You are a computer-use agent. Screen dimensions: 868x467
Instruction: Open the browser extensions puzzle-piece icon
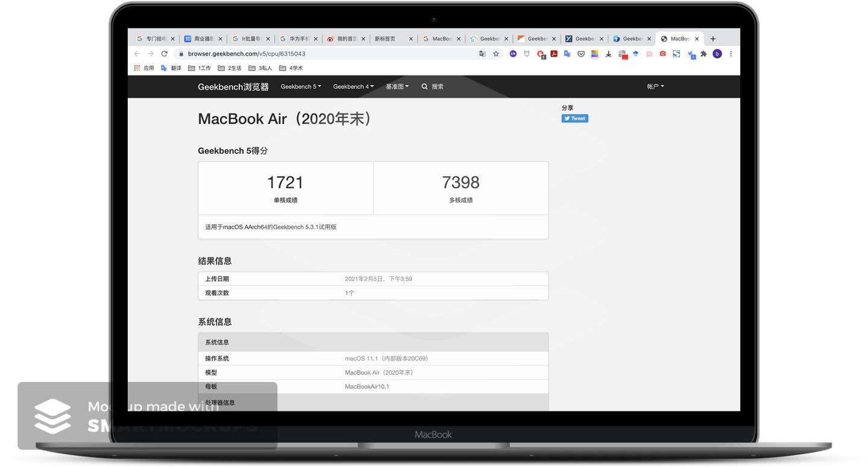tap(704, 54)
